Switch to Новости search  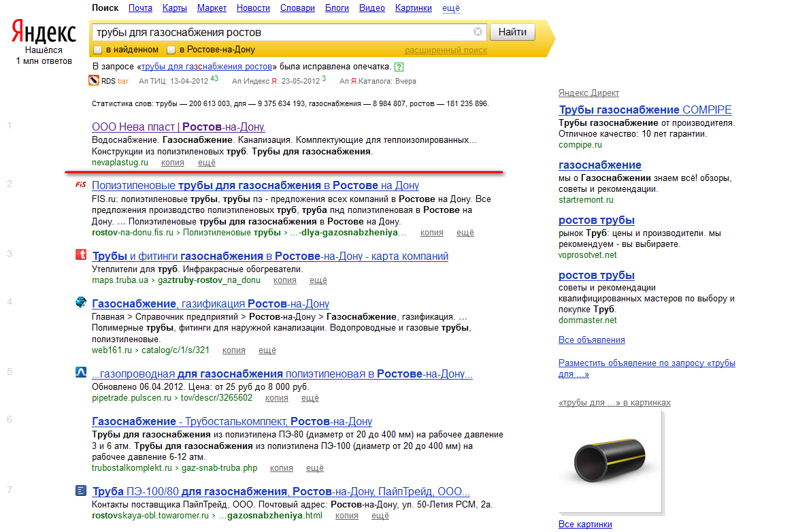[x=254, y=8]
